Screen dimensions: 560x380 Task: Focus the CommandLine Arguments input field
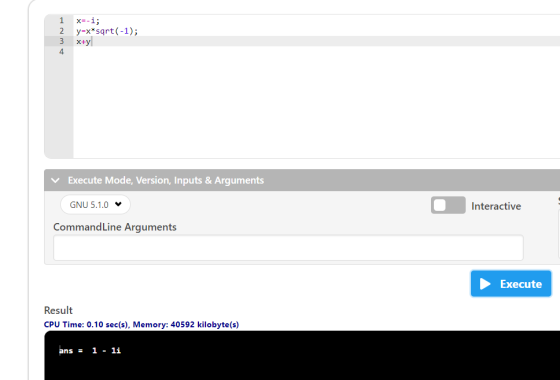click(x=288, y=248)
